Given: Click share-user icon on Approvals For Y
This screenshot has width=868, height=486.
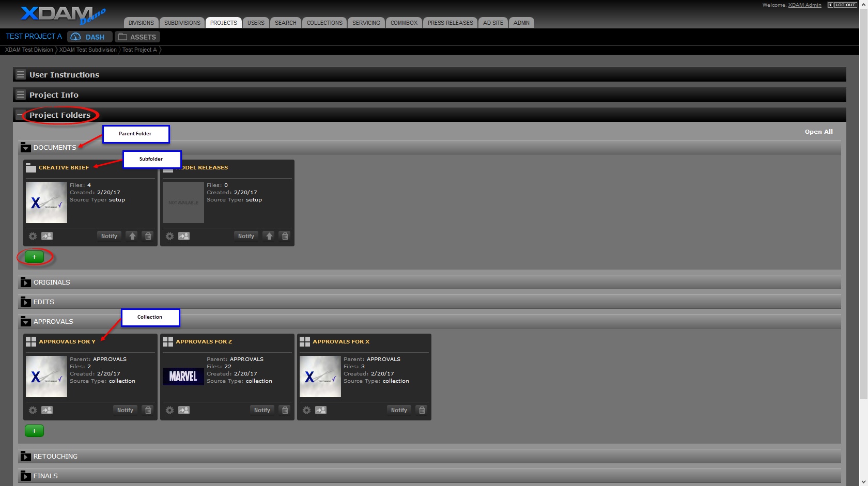Looking at the screenshot, I should click(47, 410).
